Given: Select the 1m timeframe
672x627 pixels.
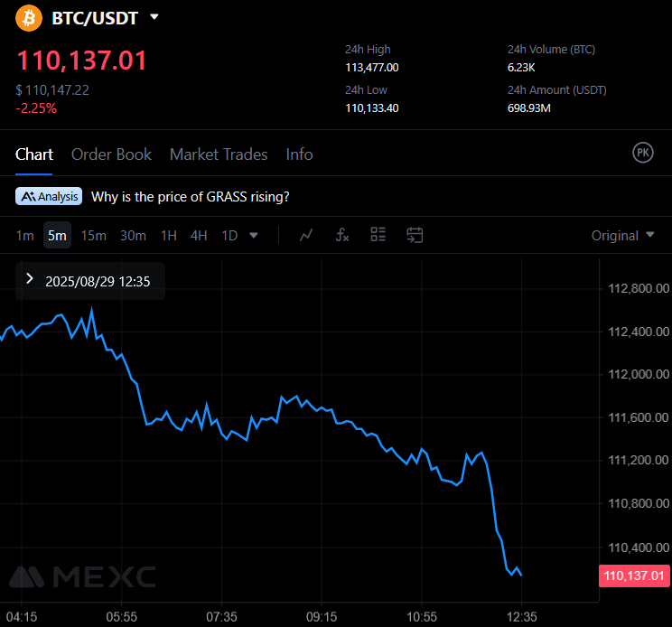Looking at the screenshot, I should click(24, 236).
